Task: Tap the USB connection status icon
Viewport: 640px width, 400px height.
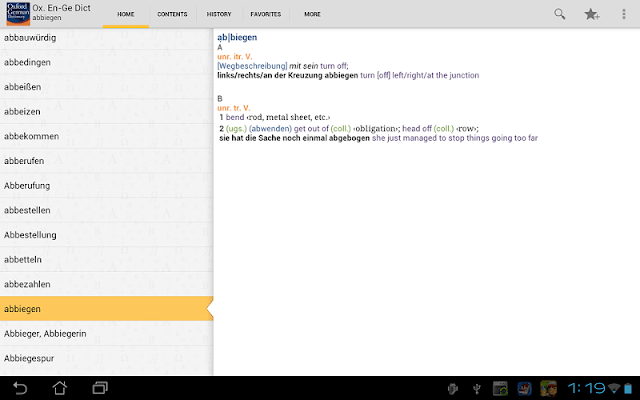Action: (x=476, y=389)
